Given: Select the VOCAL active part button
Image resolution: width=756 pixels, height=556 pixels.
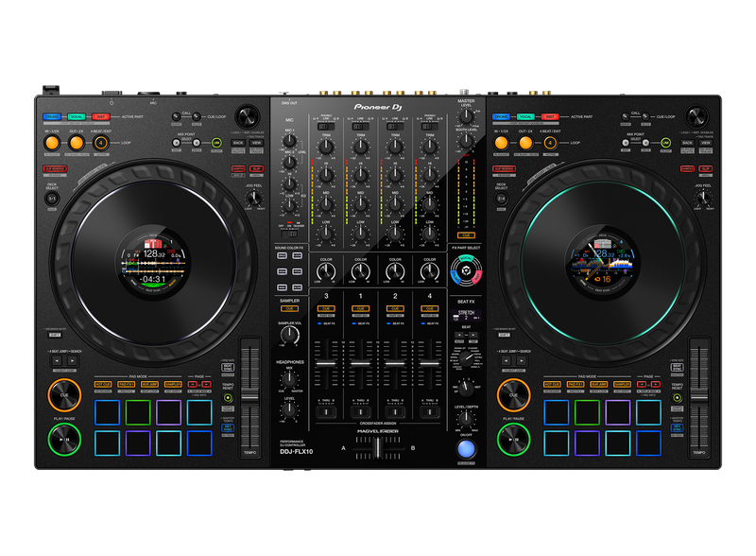Looking at the screenshot, I should point(76,116).
